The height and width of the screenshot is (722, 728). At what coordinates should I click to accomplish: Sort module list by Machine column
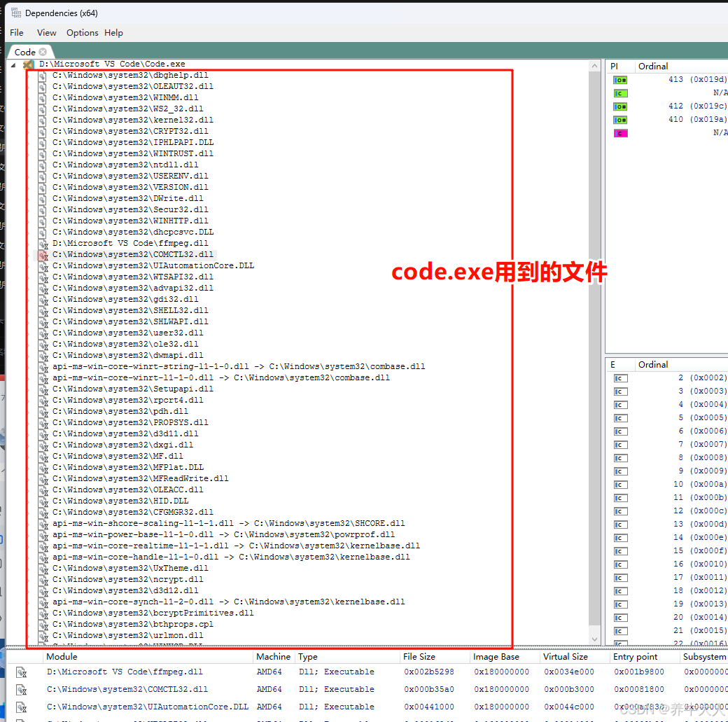point(274,656)
